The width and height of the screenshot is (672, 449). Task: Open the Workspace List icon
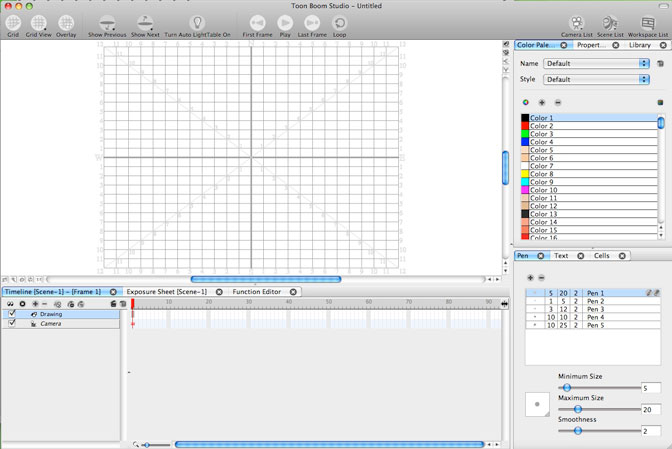[648, 22]
